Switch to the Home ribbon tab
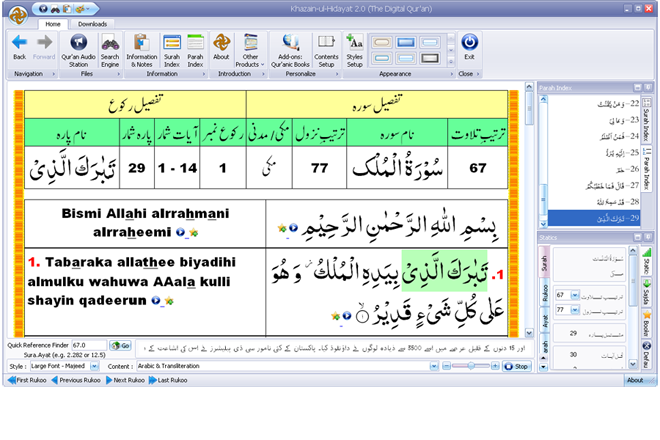This screenshot has width=660, height=440. click(53, 24)
